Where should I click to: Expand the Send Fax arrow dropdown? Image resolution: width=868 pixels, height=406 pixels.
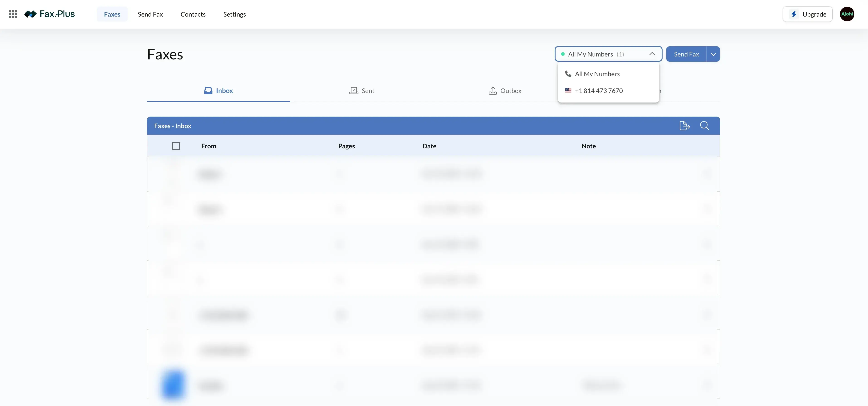pos(713,54)
